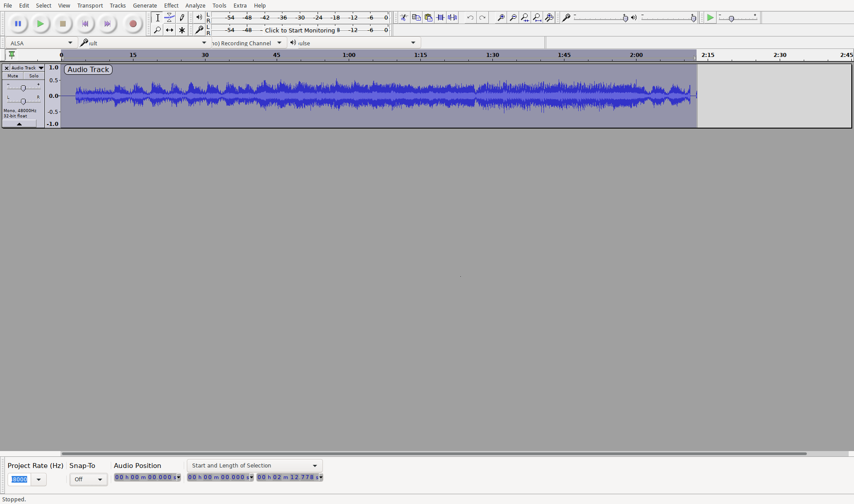Open the Edit menu
This screenshot has height=504, width=854.
[x=24, y=5]
